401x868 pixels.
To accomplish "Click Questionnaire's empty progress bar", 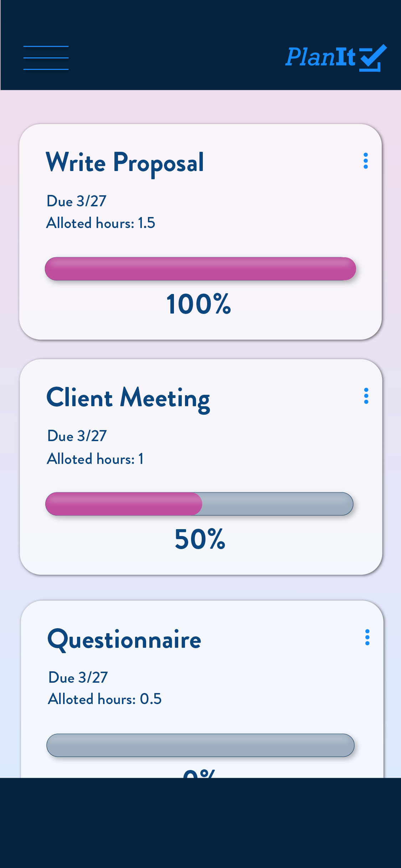I will click(x=200, y=745).
